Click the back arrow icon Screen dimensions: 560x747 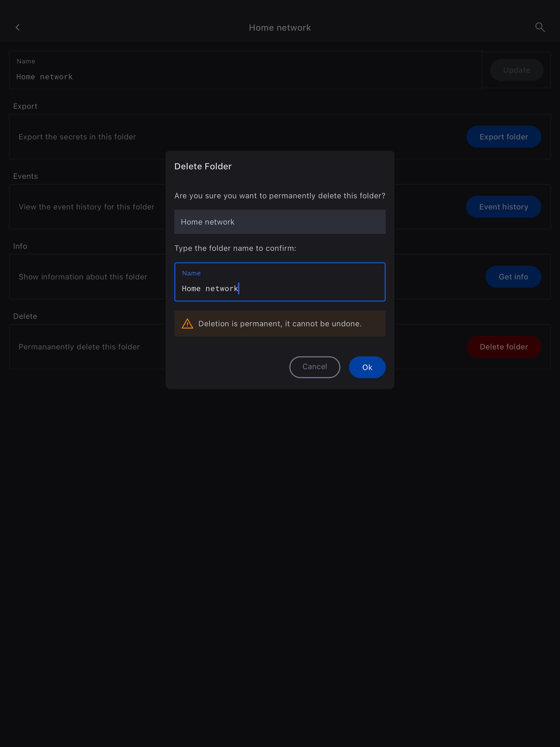pos(17,27)
